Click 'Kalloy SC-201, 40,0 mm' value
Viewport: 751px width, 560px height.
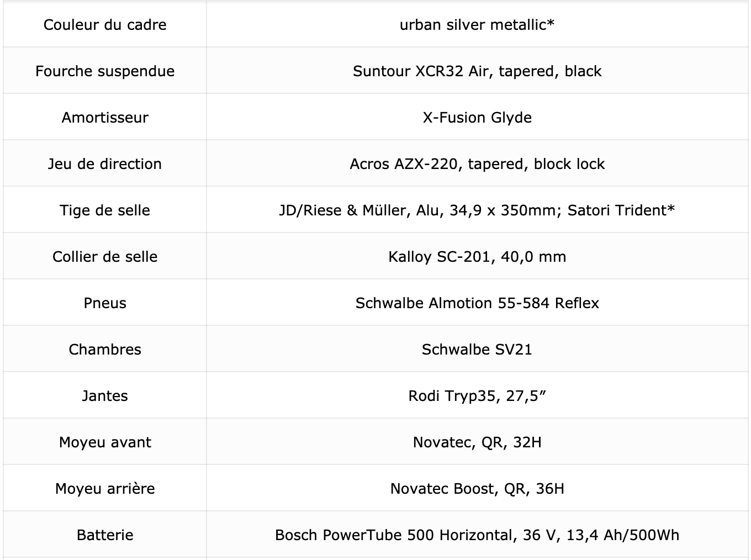477,256
